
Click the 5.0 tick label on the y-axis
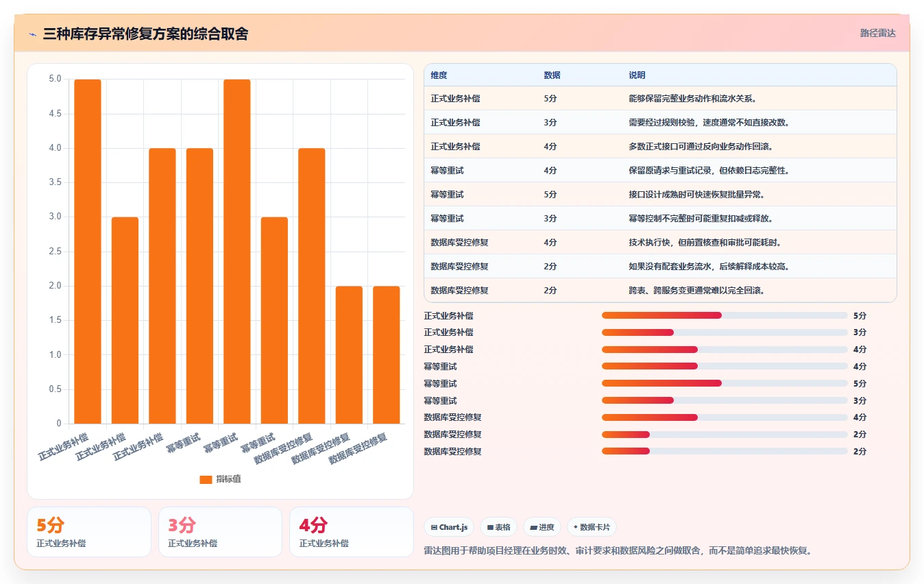pos(55,79)
